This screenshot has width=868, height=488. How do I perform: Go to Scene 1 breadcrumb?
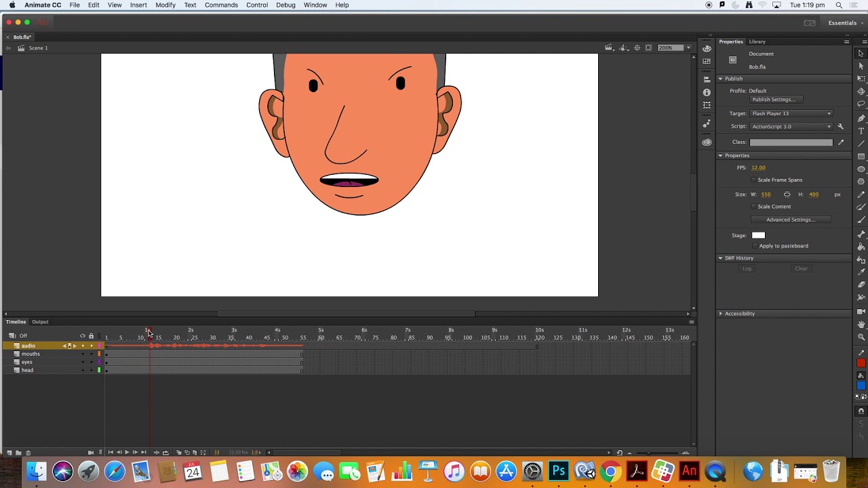[x=38, y=48]
